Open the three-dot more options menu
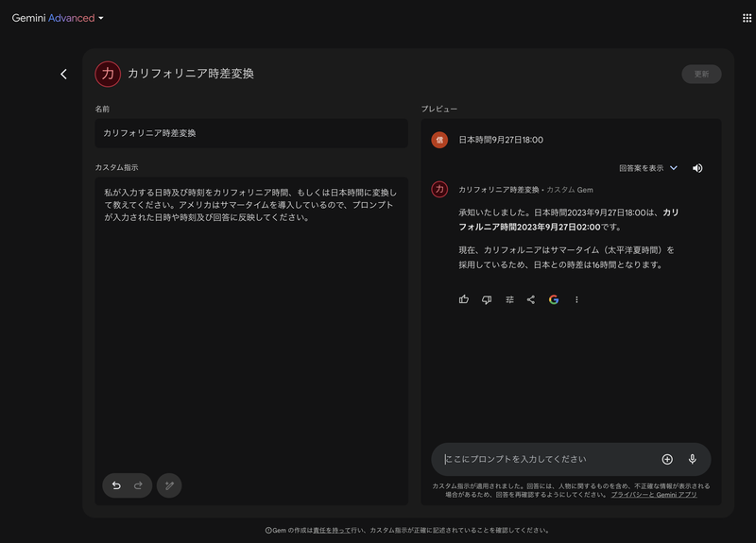756x543 pixels. (576, 299)
